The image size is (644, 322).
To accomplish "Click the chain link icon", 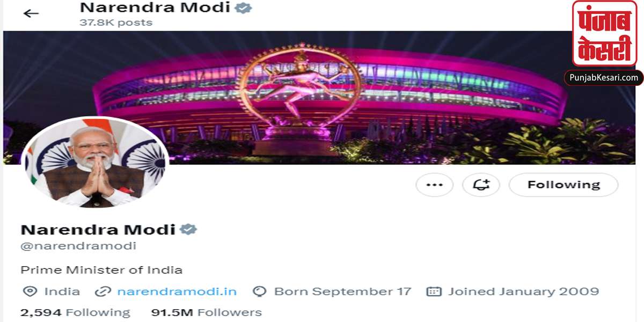I will click(103, 291).
